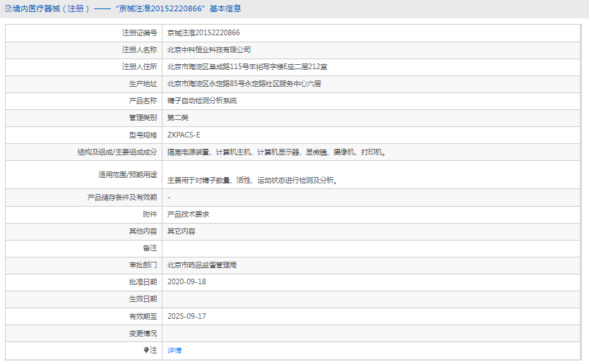This screenshot has height=364, width=589.
Task: Click the 审批部门 label
Action: pyautogui.click(x=143, y=265)
